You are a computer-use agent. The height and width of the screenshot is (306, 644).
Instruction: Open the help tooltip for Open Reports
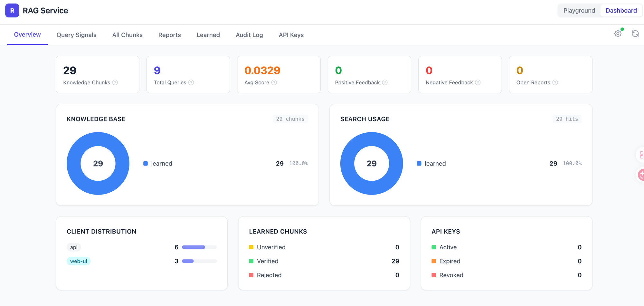coord(555,82)
